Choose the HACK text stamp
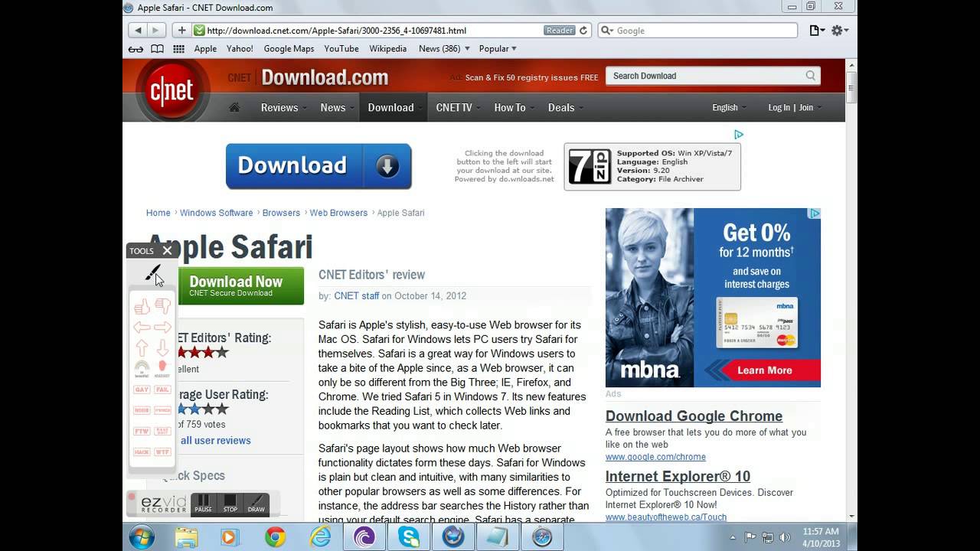 point(142,452)
